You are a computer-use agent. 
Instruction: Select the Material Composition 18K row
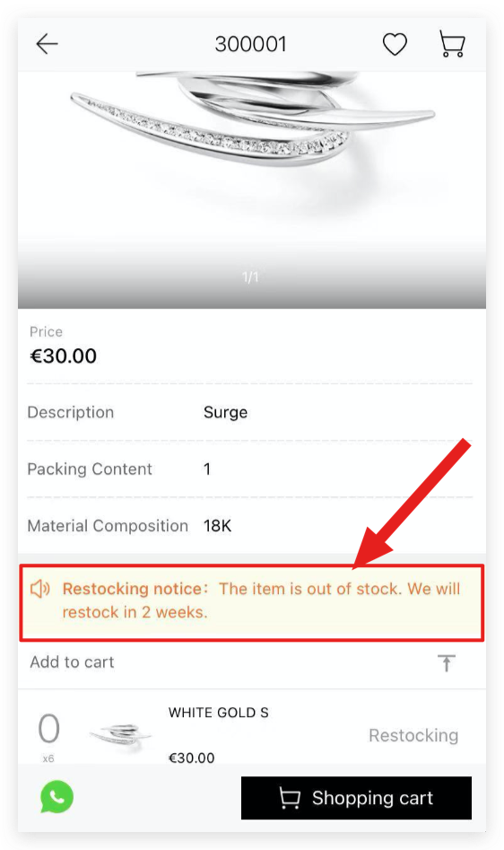(x=249, y=526)
